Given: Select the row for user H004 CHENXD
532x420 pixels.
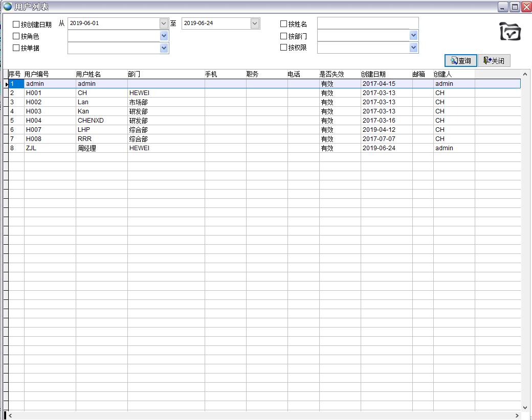Looking at the screenshot, I should (x=91, y=121).
